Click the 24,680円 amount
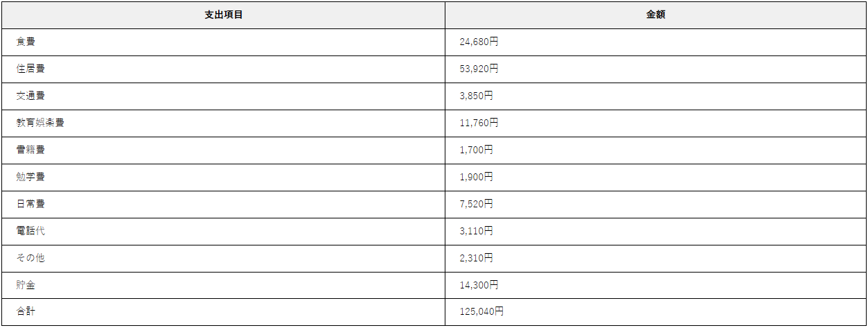 479,42
